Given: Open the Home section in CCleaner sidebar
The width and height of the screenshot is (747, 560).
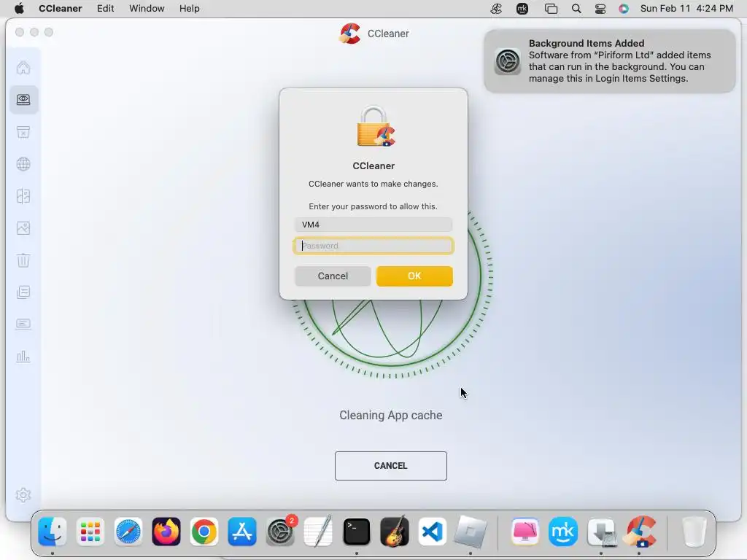Looking at the screenshot, I should pyautogui.click(x=23, y=68).
